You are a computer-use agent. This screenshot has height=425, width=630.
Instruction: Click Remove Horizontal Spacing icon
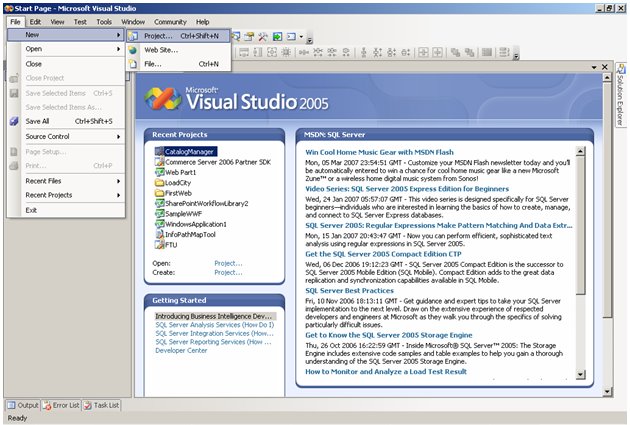click(346, 52)
